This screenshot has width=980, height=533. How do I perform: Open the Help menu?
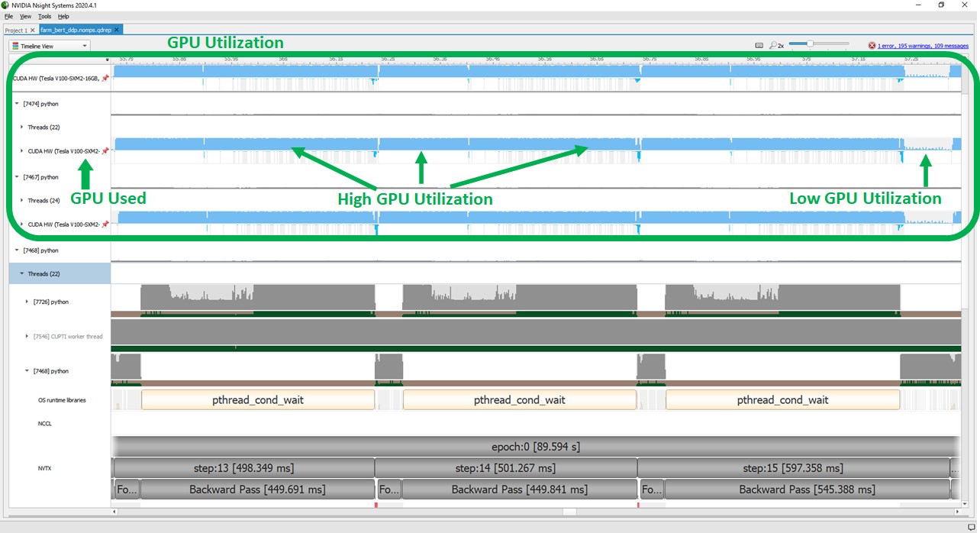click(63, 16)
